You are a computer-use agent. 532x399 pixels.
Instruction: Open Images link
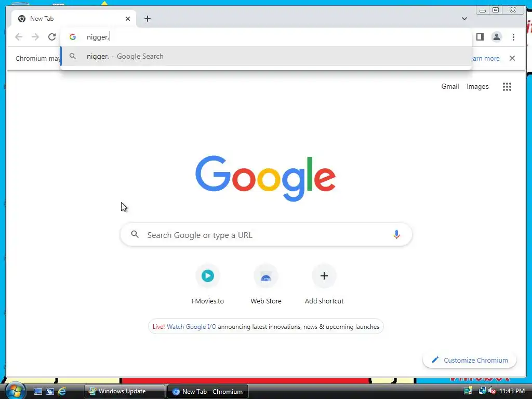(x=477, y=87)
